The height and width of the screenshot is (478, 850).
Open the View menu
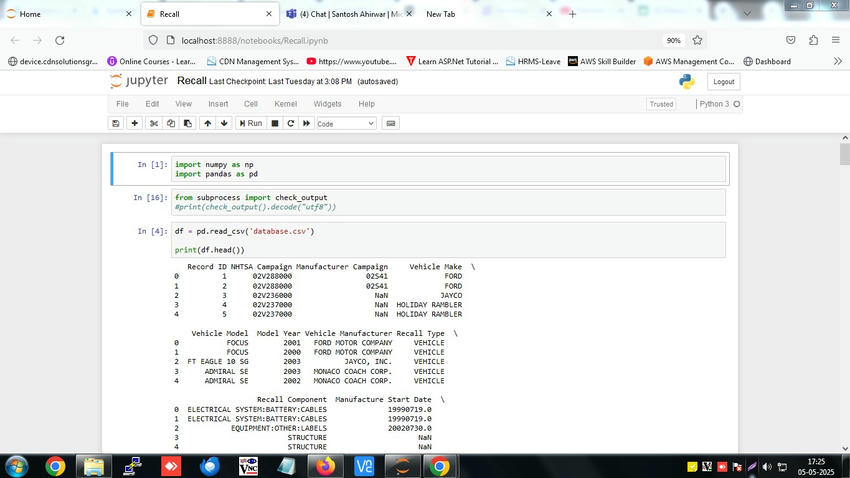coord(183,104)
